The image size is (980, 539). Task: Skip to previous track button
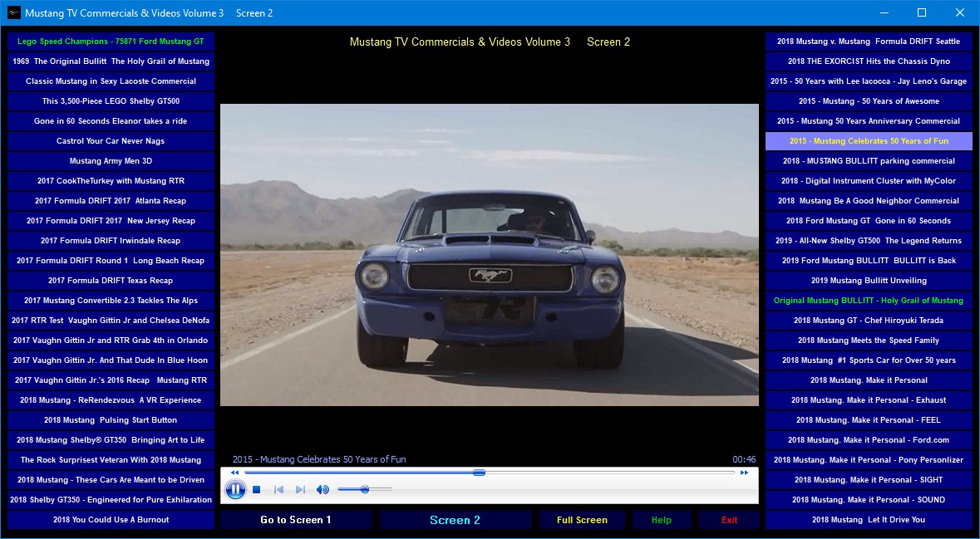278,490
